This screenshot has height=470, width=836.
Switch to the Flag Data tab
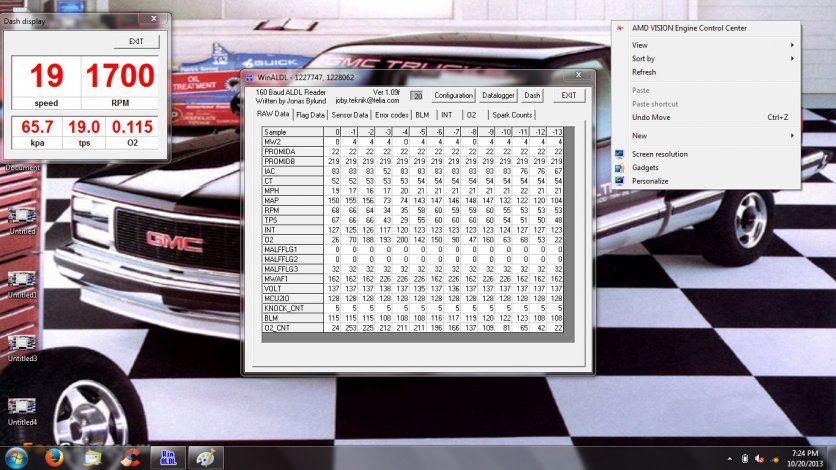(x=310, y=115)
